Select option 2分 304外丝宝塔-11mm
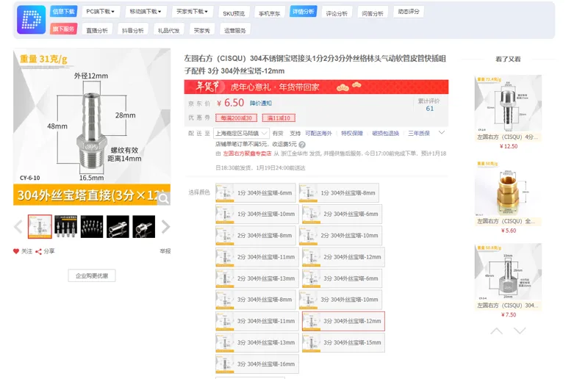 click(257, 257)
